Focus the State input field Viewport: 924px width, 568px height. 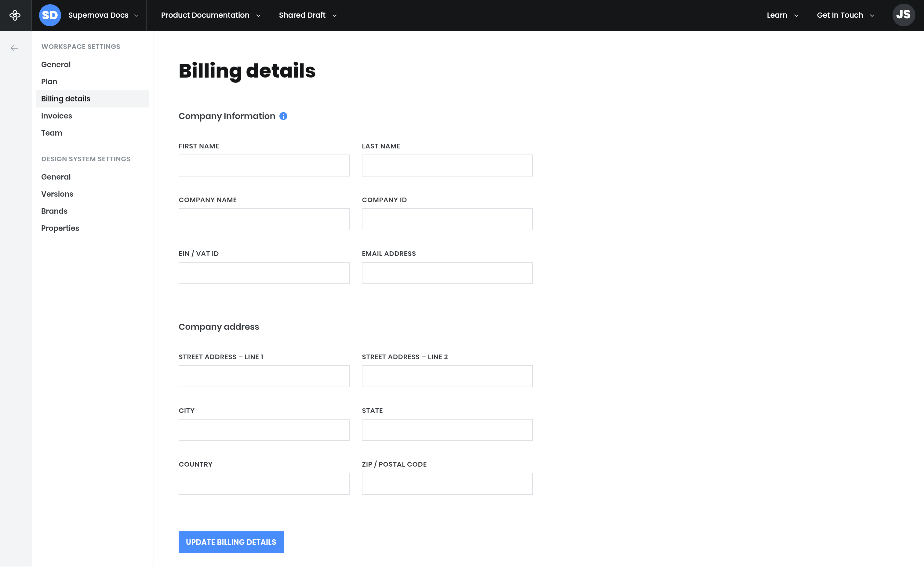pyautogui.click(x=447, y=430)
